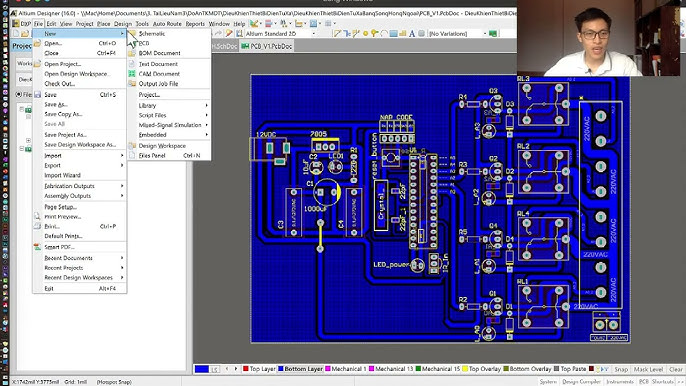686x386 pixels.
Task: Expand the Library submenu arrow
Action: point(206,105)
